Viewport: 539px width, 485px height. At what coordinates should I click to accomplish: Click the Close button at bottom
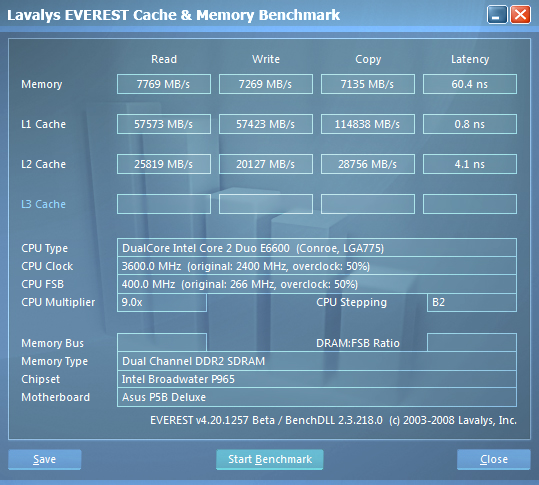click(x=494, y=459)
